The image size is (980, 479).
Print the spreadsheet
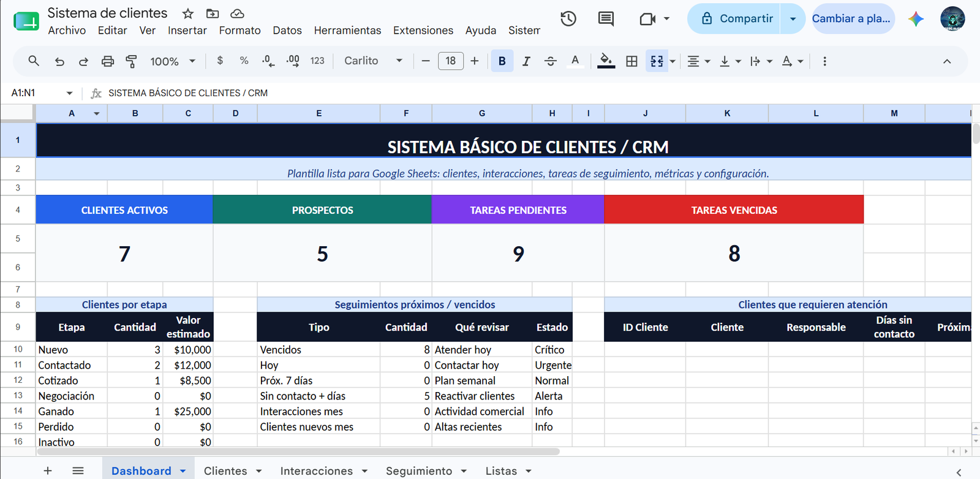pos(108,61)
